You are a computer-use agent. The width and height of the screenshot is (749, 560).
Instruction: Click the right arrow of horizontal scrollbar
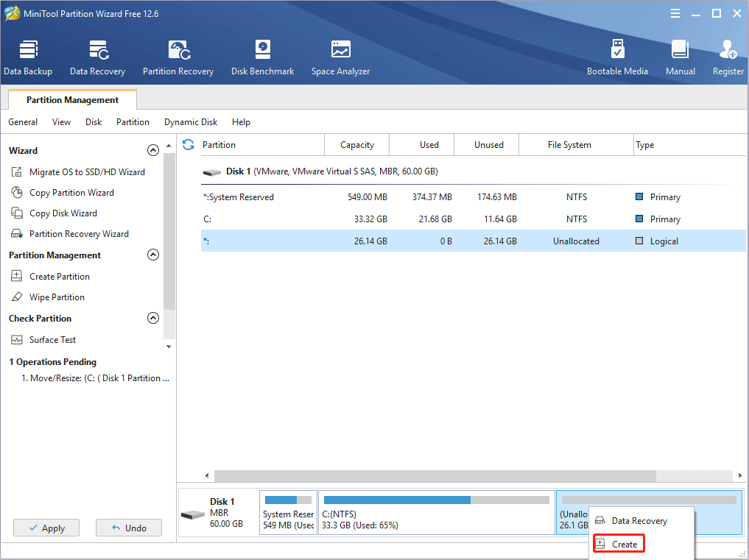point(740,475)
